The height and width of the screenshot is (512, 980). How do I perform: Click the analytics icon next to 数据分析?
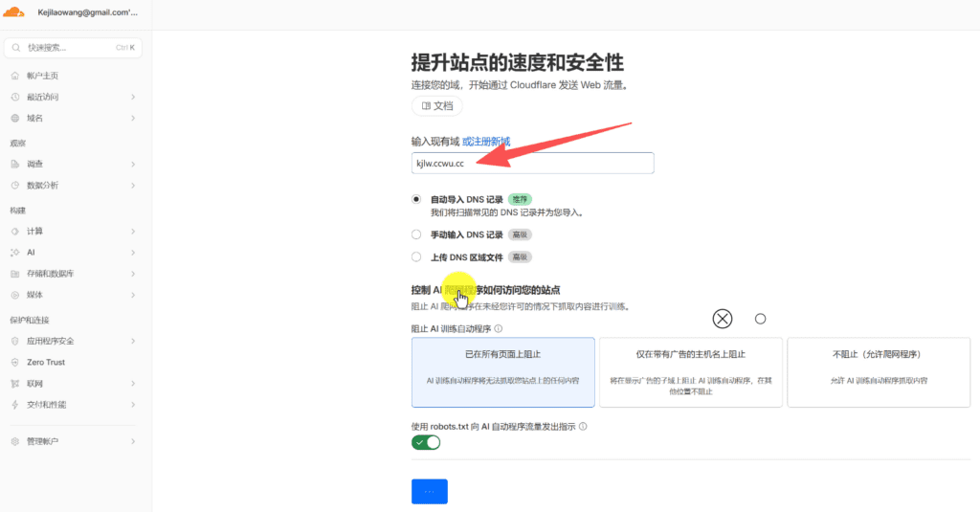[x=15, y=185]
